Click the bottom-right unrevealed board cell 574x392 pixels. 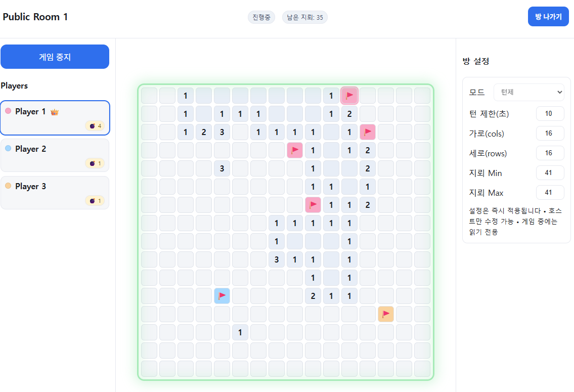(x=422, y=369)
